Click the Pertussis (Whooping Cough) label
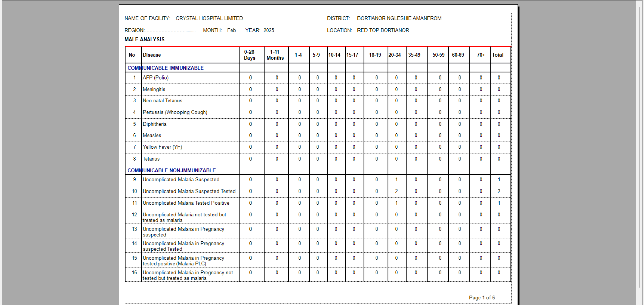This screenshot has width=644, height=305. click(175, 112)
